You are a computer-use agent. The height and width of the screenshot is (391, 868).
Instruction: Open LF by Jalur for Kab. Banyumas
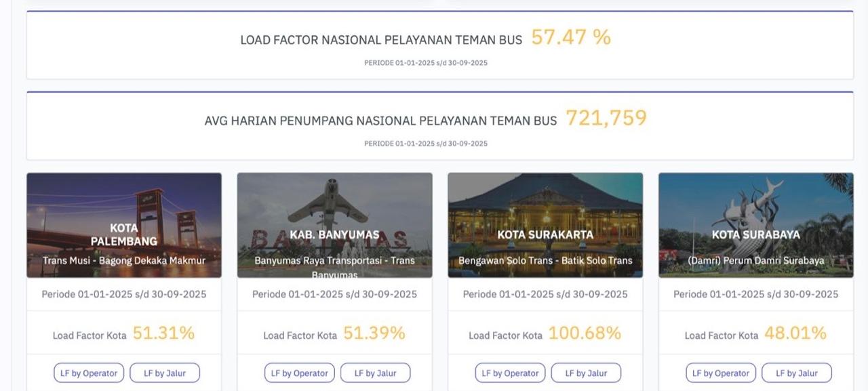tap(375, 373)
